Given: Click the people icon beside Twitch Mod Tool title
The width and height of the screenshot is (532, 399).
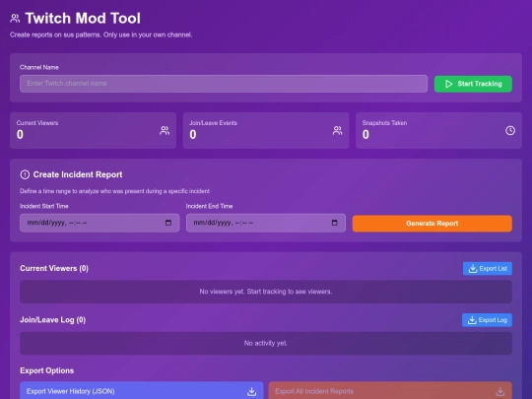Looking at the screenshot, I should [15, 19].
